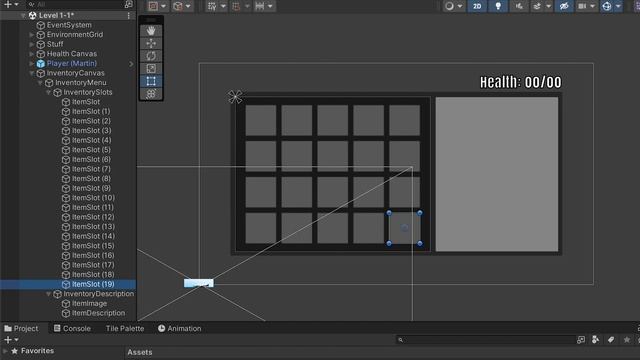Open the handle rotation dropdown arrow

tap(188, 6)
